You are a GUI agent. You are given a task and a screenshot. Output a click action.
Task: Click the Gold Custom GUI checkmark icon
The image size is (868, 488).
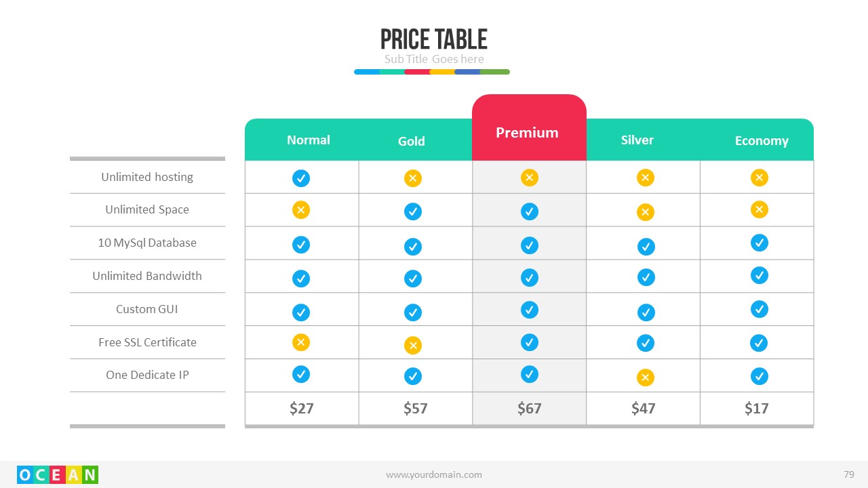[x=413, y=312]
